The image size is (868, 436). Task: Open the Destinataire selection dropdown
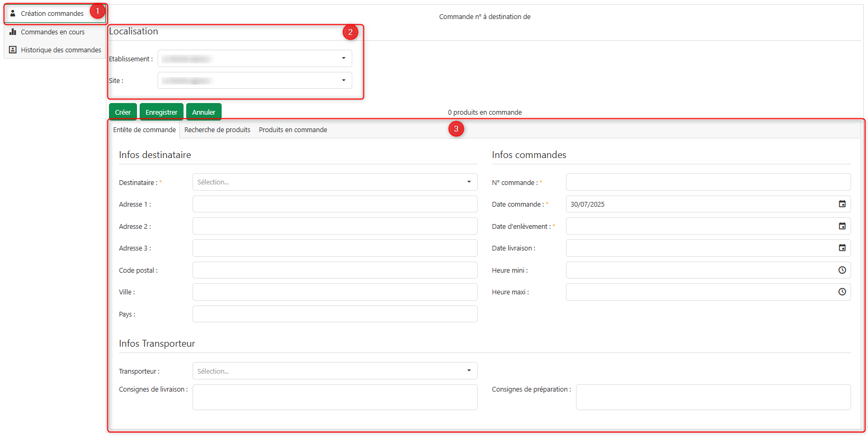469,182
